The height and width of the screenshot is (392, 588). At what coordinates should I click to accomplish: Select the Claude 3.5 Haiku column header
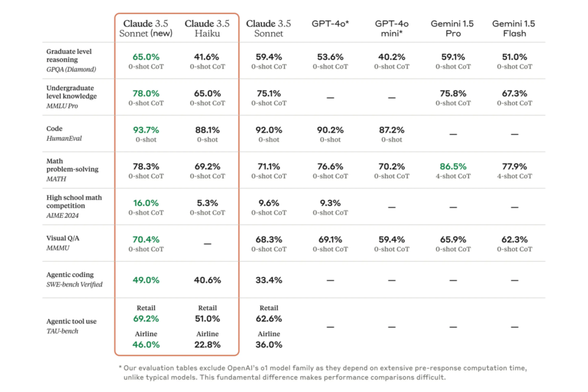point(207,28)
